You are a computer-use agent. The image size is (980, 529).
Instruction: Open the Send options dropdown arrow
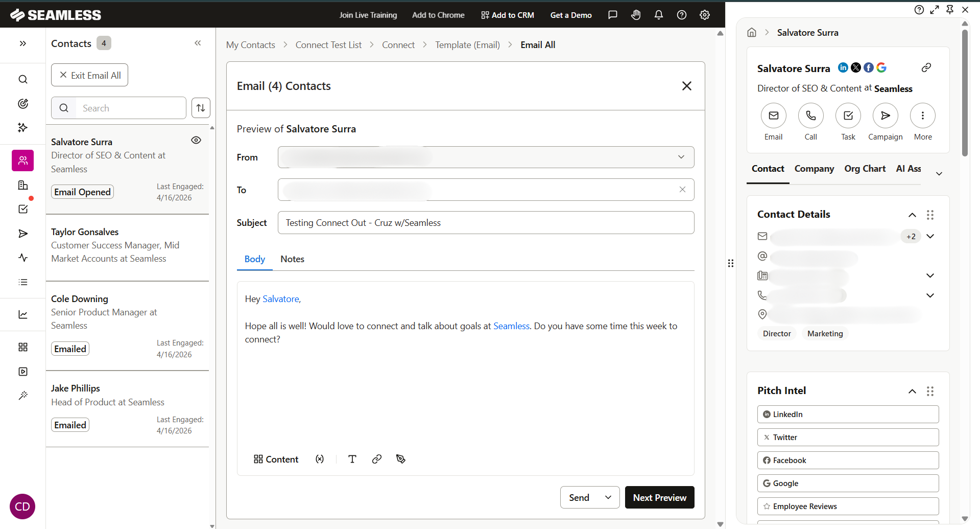pyautogui.click(x=608, y=497)
